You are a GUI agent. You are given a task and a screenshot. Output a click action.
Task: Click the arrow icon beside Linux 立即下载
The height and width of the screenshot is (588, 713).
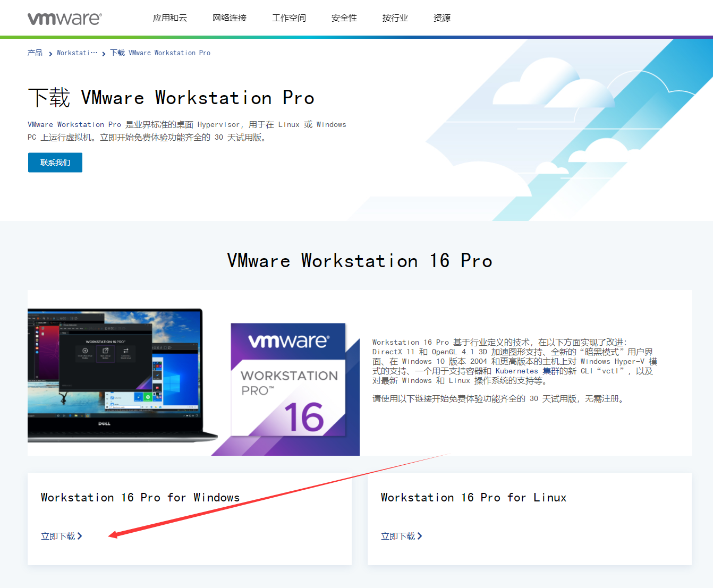click(420, 536)
